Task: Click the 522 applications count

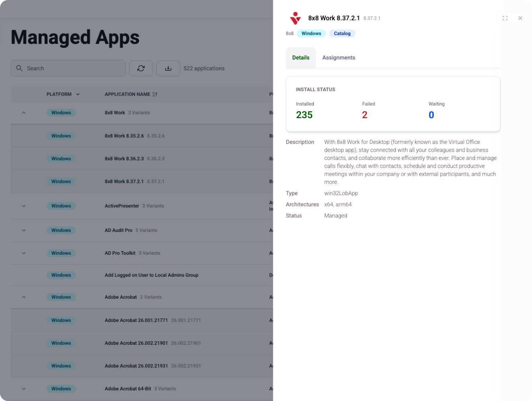Action: (204, 68)
